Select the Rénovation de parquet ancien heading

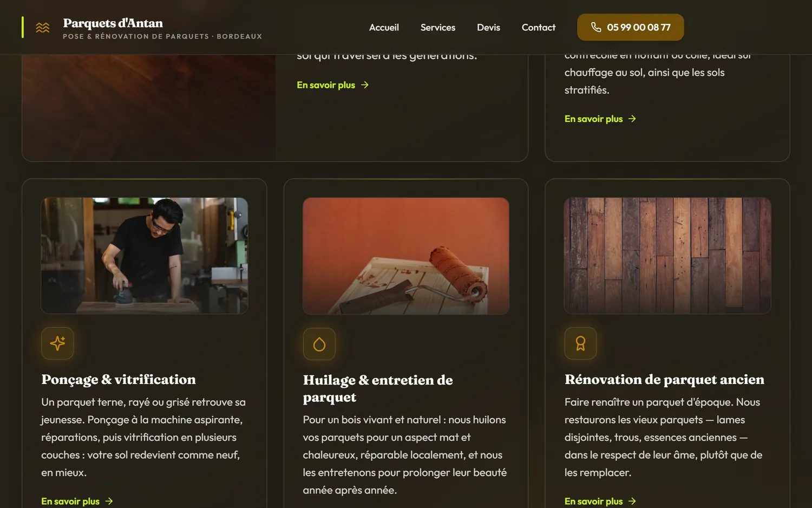pos(665,379)
